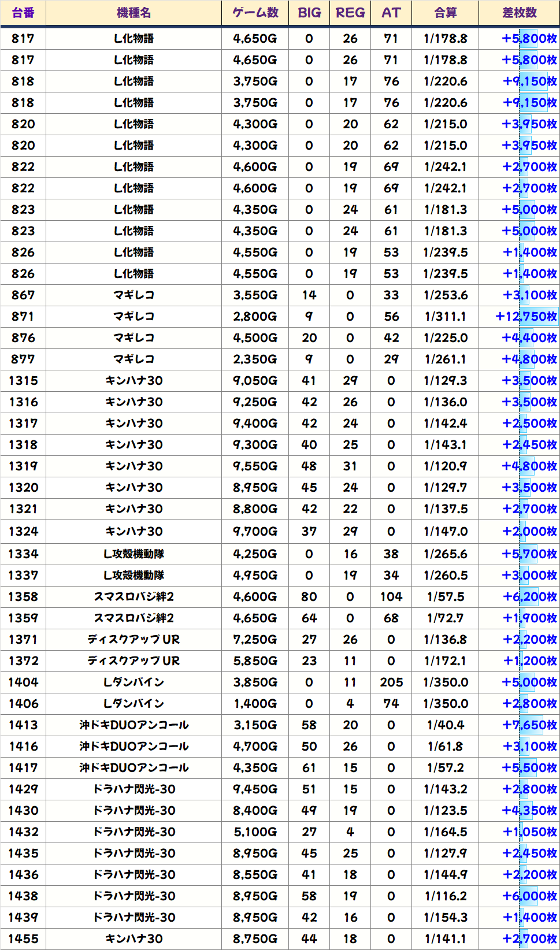Select machine number 871 cell
The image size is (560, 950).
pos(23,317)
